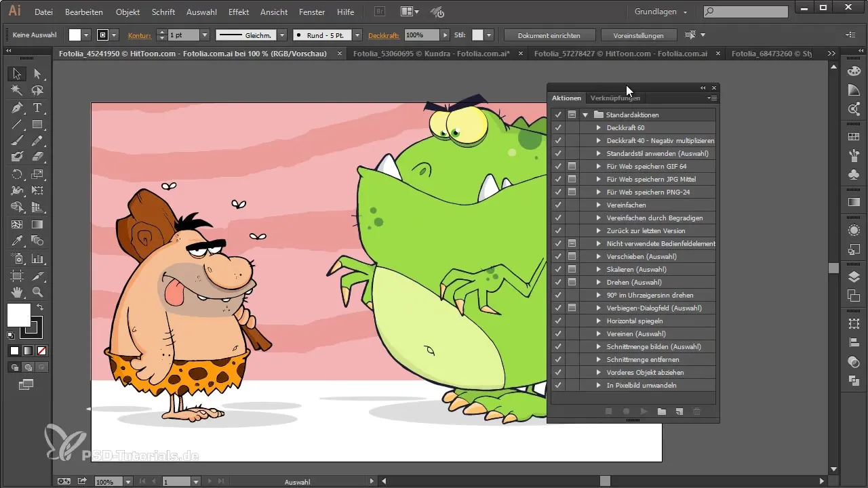Screen dimensions: 868x488
Task: Expand the Zurück zur letzten Version action
Action: [599, 230]
